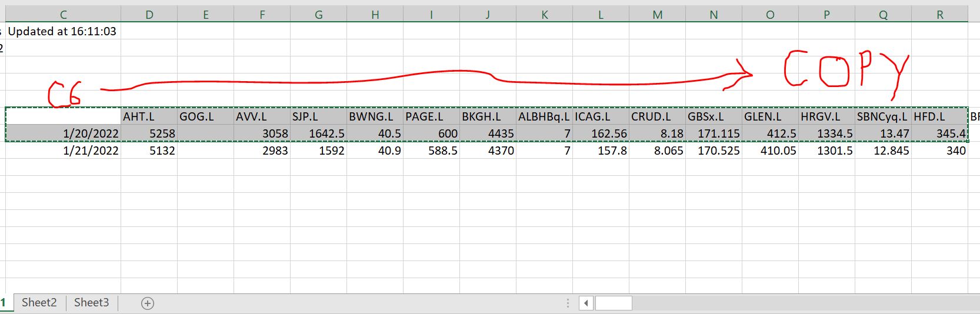Select cell with value 345.4
The height and width of the screenshot is (314, 980).
[x=939, y=133]
